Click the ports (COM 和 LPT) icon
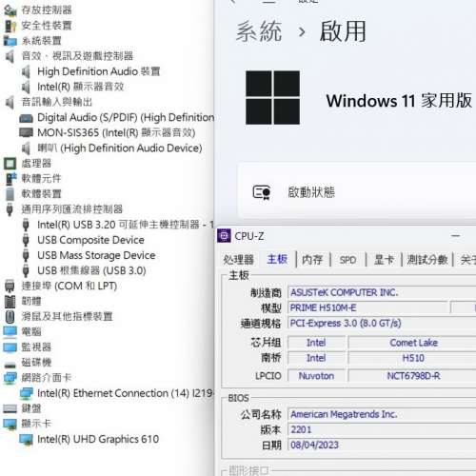Screen dimensions: 476x476 tap(10, 286)
